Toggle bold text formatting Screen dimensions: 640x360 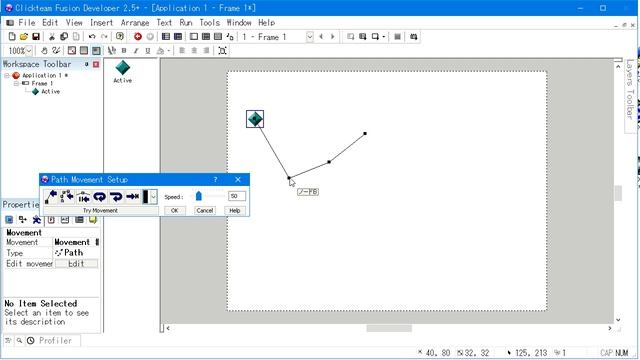(124, 51)
